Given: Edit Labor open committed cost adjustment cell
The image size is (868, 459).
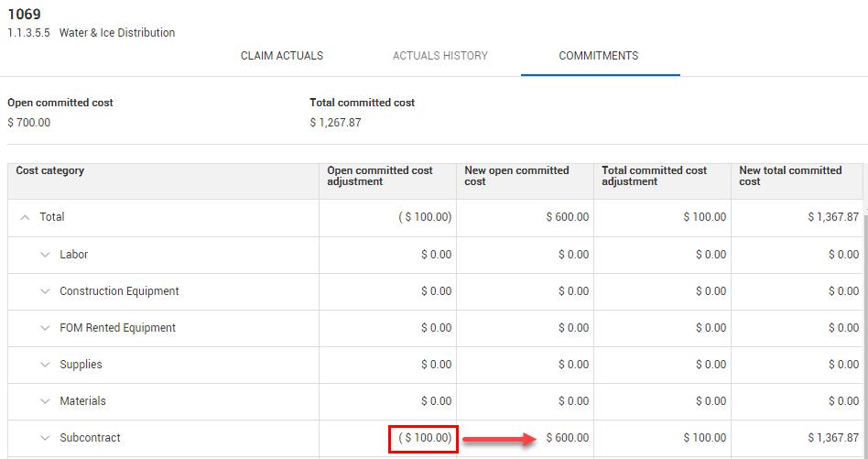Looking at the screenshot, I should (x=387, y=255).
